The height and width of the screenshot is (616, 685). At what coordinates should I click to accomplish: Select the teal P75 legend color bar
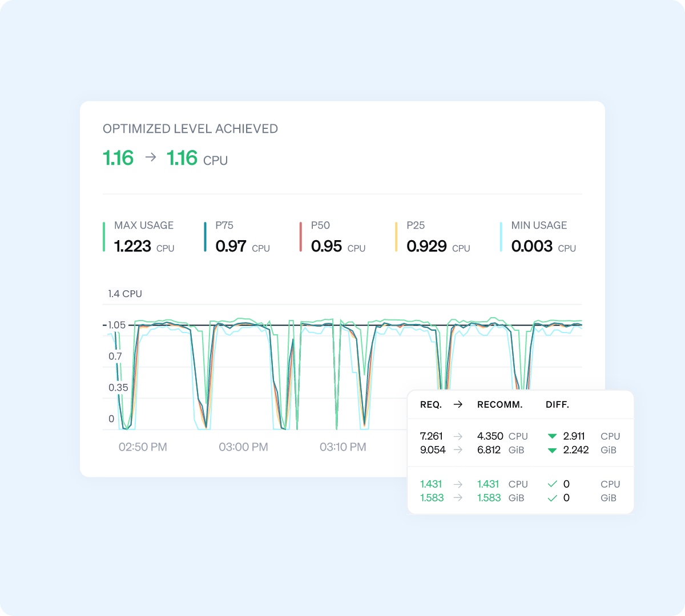coord(205,237)
